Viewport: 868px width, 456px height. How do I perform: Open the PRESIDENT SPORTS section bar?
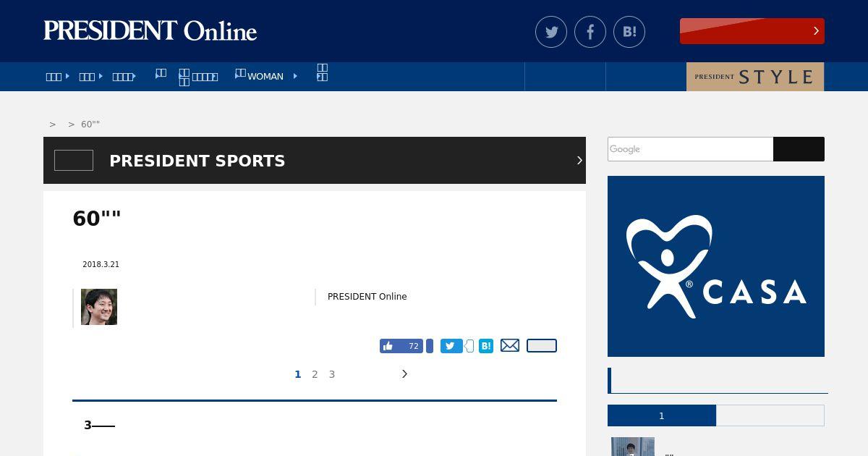click(315, 160)
